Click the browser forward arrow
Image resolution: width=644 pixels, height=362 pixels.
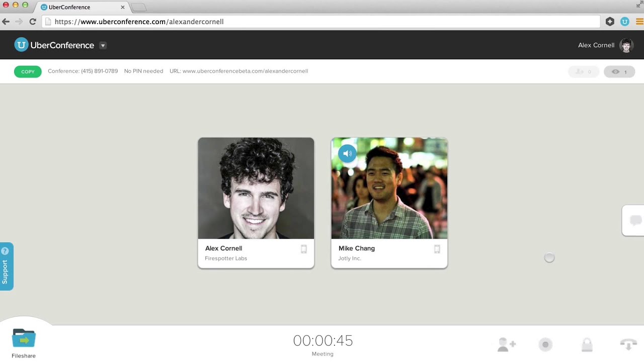[19, 22]
